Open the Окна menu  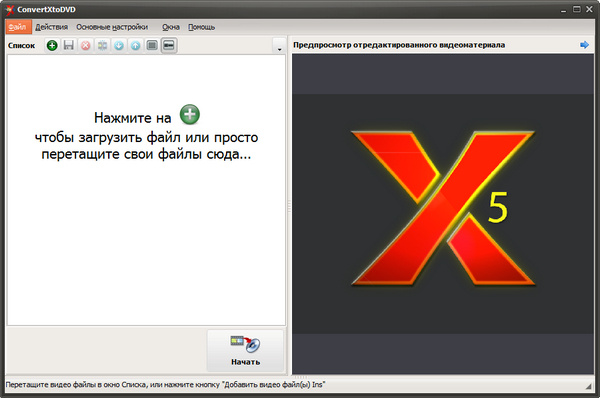[171, 27]
